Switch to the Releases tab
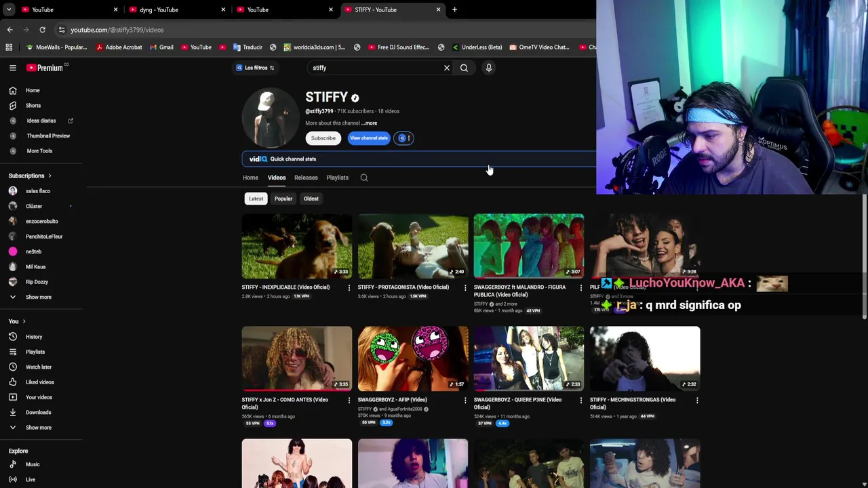 click(x=306, y=178)
